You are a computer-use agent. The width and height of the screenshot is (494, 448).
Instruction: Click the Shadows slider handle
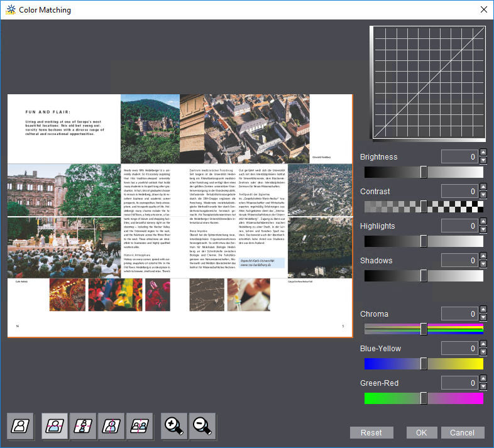click(424, 276)
